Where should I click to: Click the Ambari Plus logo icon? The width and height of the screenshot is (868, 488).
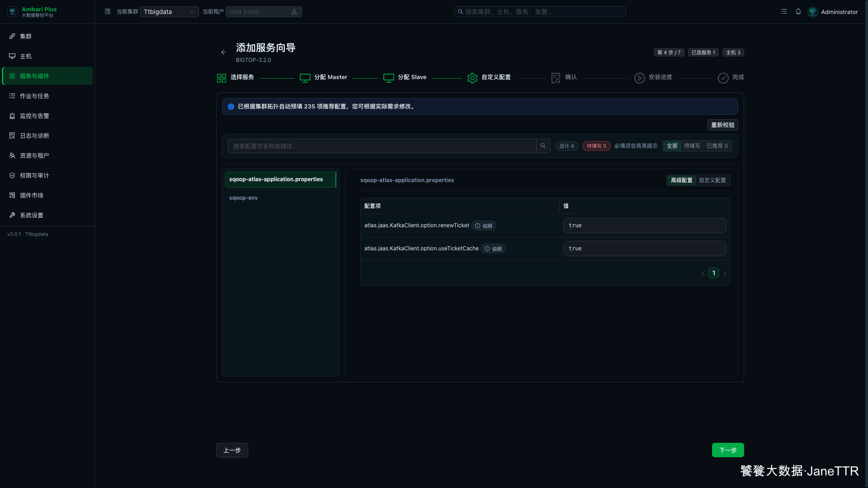[x=13, y=12]
